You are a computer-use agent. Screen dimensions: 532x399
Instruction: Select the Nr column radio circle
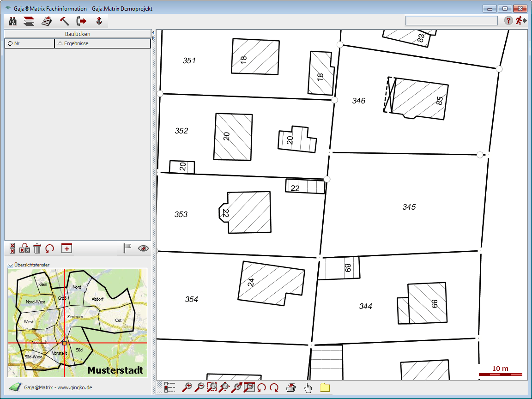tap(10, 44)
